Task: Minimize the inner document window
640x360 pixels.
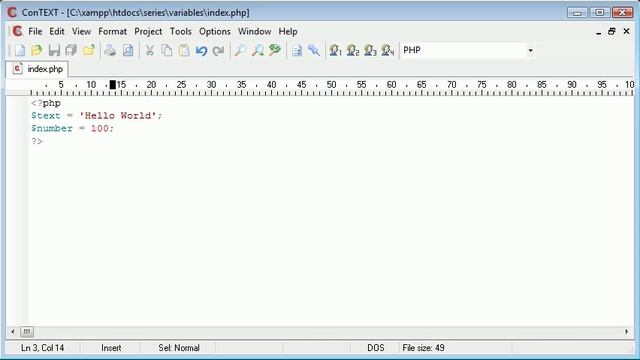Action: coord(598,32)
